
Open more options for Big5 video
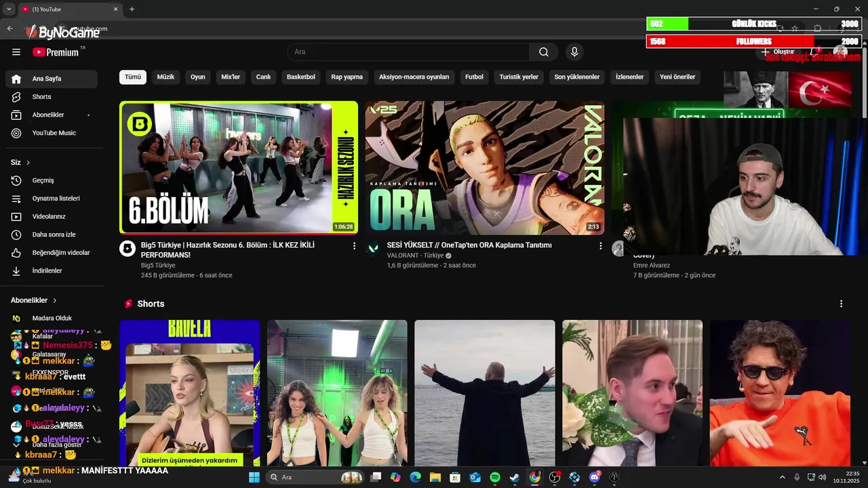click(x=354, y=246)
